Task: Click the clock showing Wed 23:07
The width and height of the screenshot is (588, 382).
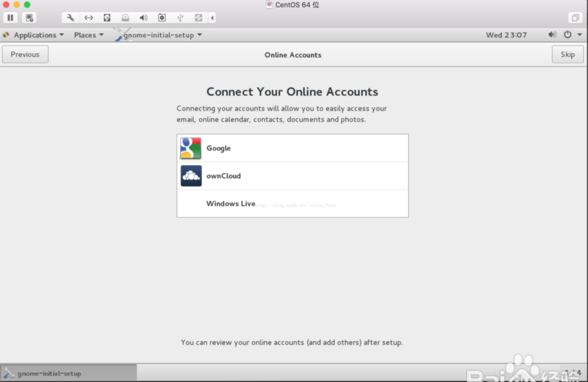Action: point(506,35)
